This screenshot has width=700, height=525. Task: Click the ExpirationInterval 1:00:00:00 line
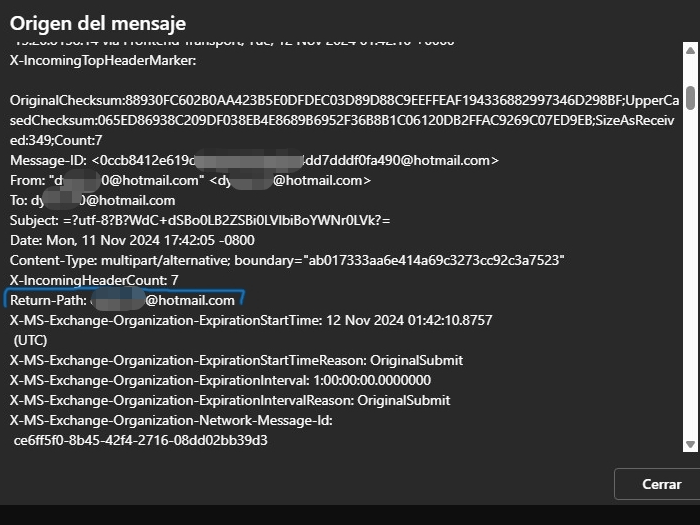point(221,380)
